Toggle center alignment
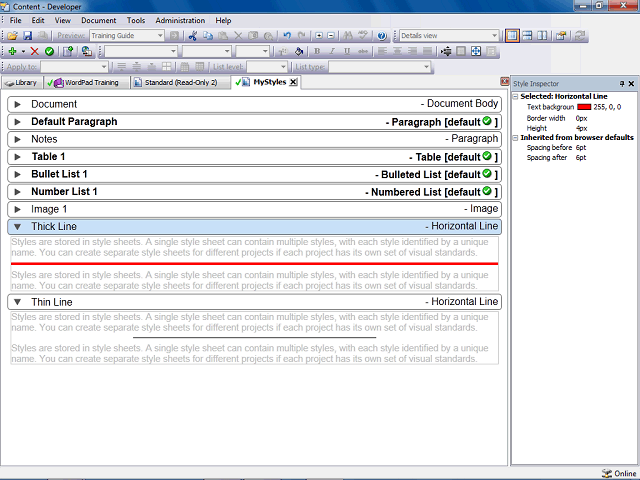Image resolution: width=640 pixels, height=480 pixels. [397, 51]
